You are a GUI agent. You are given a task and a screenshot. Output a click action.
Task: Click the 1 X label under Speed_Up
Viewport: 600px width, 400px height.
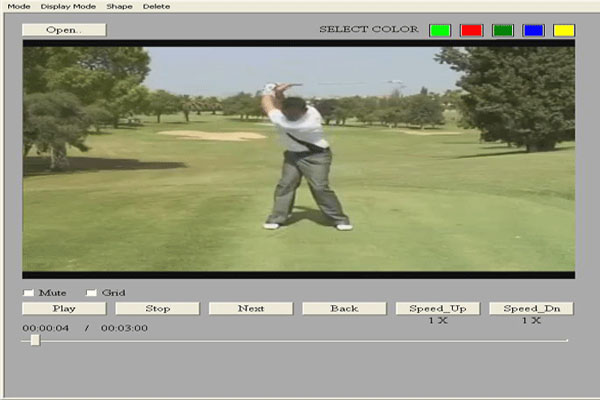[x=438, y=320]
